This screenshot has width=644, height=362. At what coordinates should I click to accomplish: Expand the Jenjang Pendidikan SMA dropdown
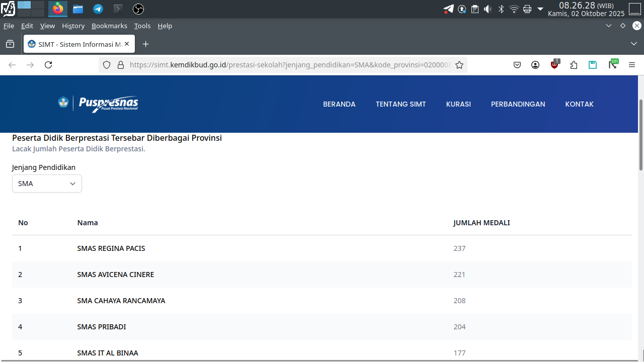(47, 184)
